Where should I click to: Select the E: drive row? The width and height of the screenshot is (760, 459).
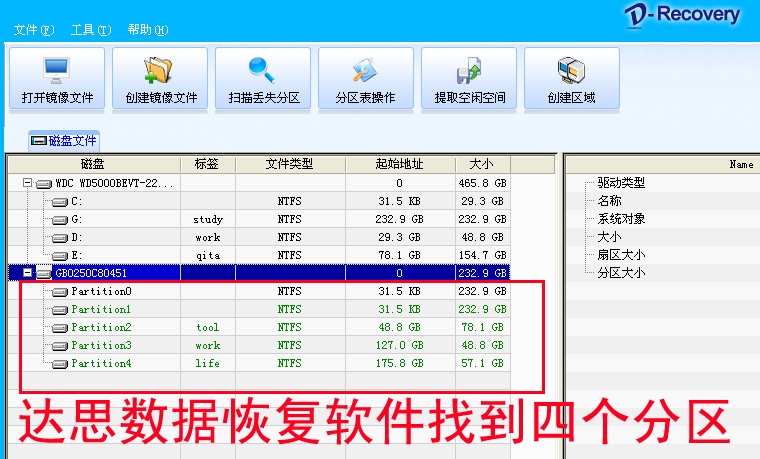[x=259, y=255]
